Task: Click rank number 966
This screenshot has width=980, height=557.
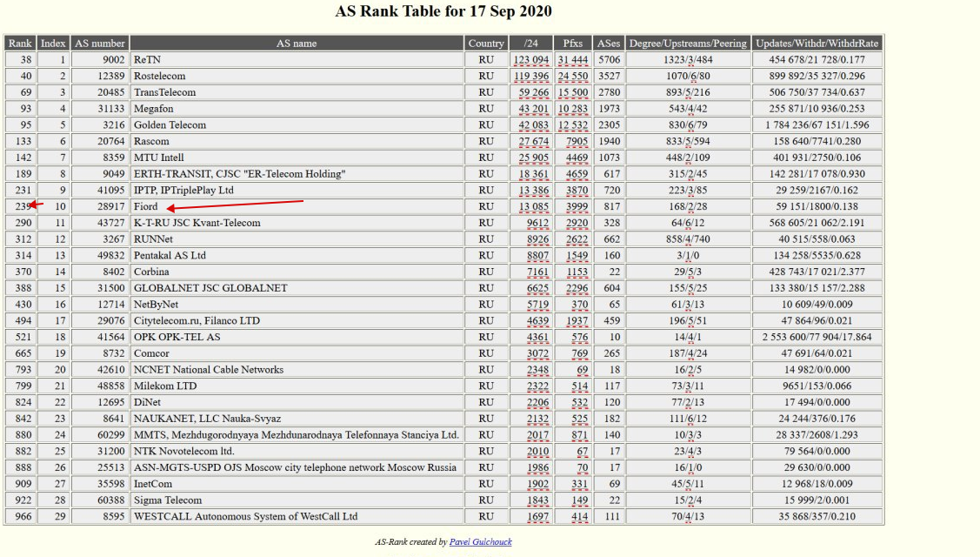Action: (x=23, y=516)
